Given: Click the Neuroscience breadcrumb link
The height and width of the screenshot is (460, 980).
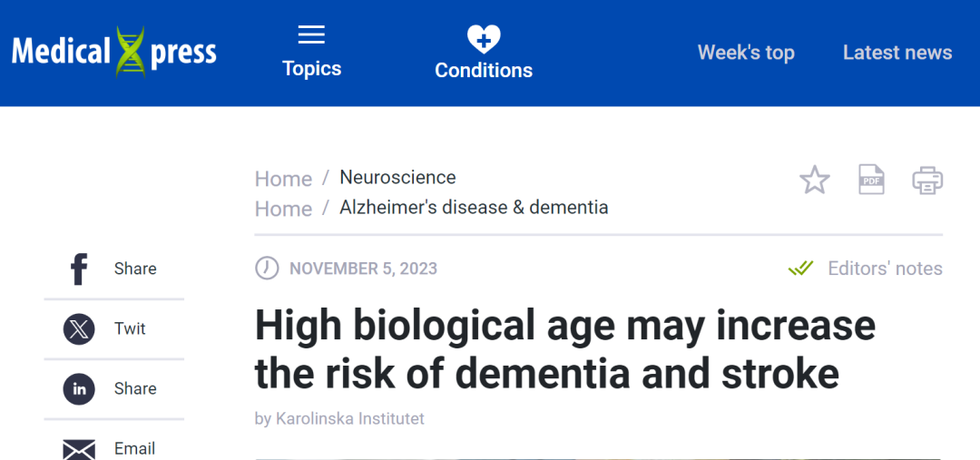Looking at the screenshot, I should coord(397,177).
